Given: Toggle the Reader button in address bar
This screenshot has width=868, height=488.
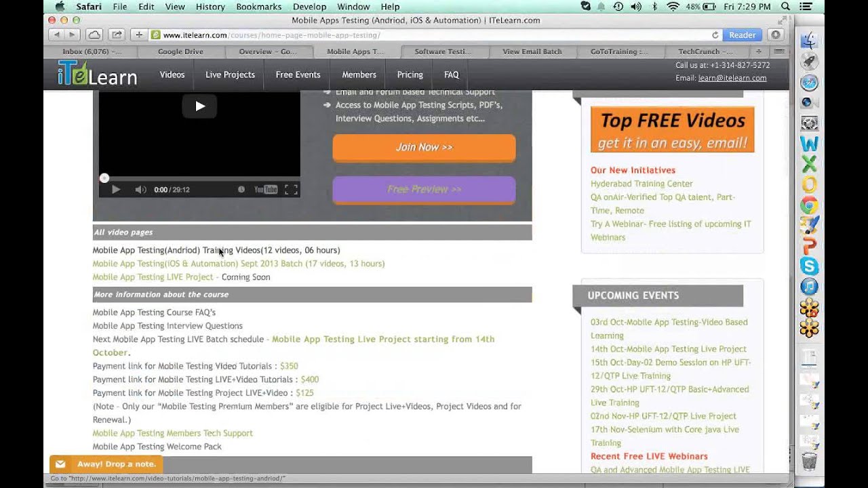Looking at the screenshot, I should point(743,35).
